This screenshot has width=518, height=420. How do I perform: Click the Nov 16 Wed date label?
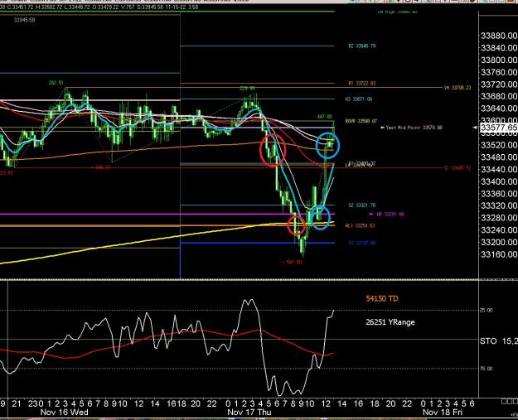(64, 413)
